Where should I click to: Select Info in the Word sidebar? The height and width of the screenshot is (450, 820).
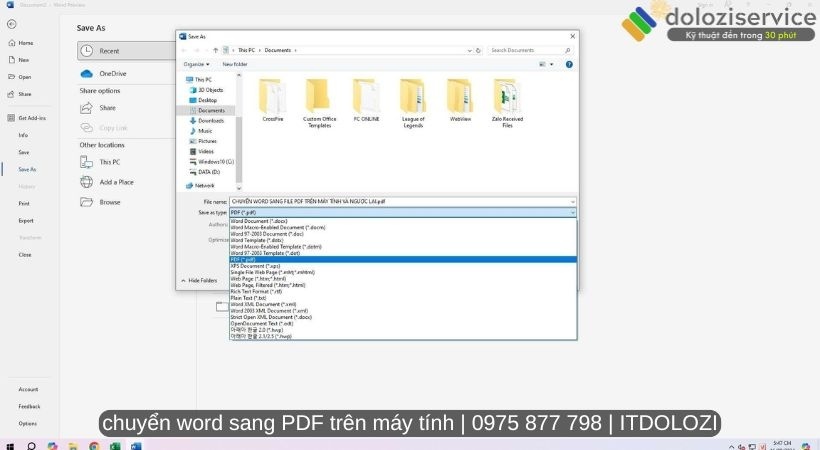(23, 135)
